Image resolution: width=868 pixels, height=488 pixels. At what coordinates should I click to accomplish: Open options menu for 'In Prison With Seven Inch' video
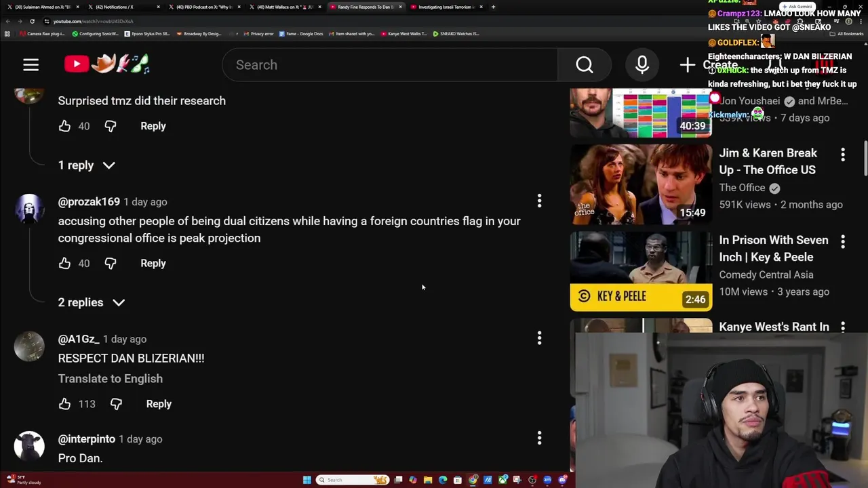click(843, 241)
